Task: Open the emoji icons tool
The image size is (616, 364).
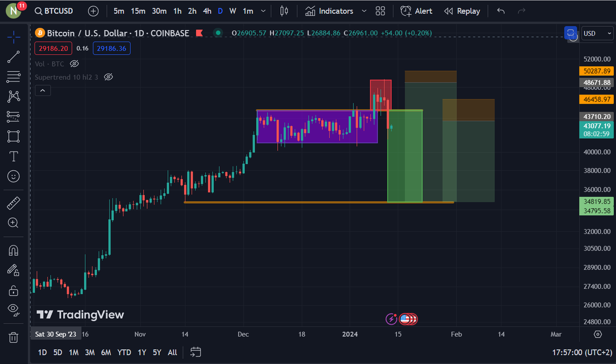Action: pyautogui.click(x=14, y=176)
